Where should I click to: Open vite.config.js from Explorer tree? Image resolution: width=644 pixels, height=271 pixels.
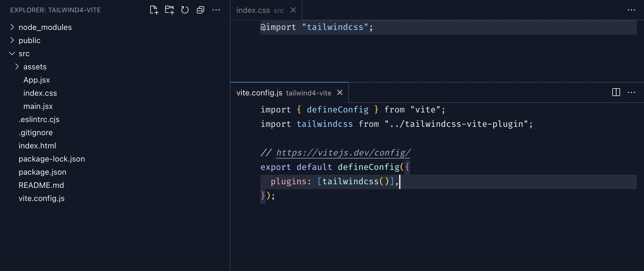tap(42, 198)
